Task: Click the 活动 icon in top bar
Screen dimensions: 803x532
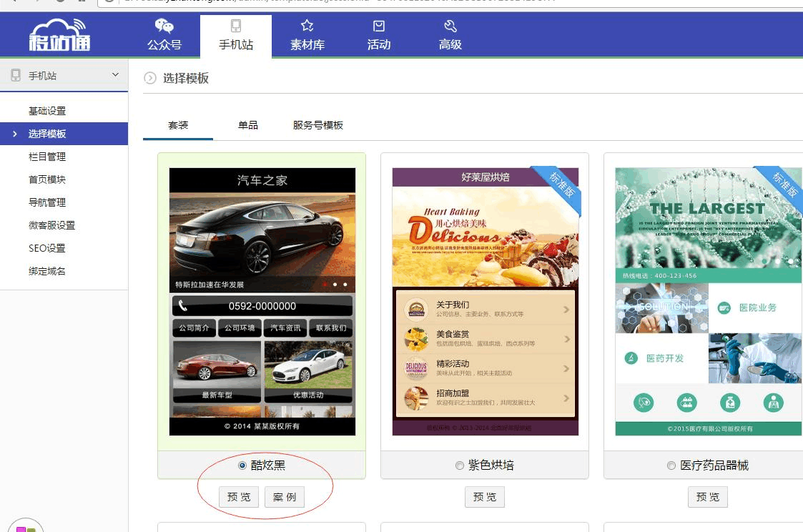Action: click(379, 26)
